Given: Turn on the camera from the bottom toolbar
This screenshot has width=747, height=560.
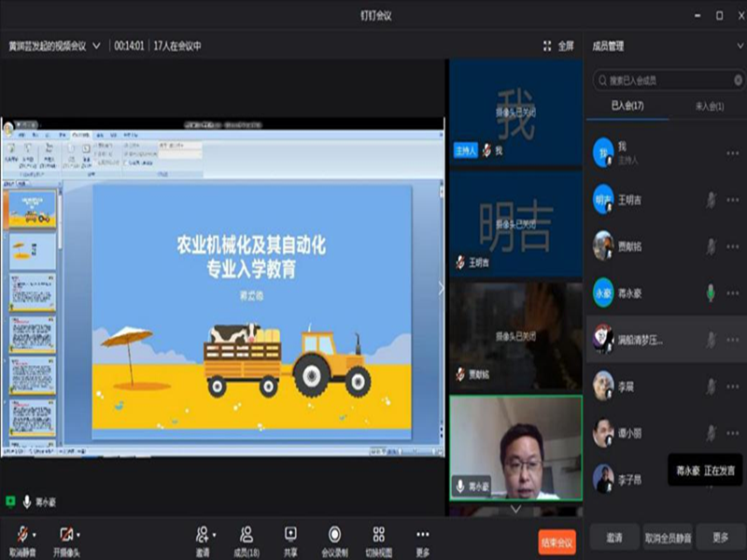Looking at the screenshot, I should point(65,534).
